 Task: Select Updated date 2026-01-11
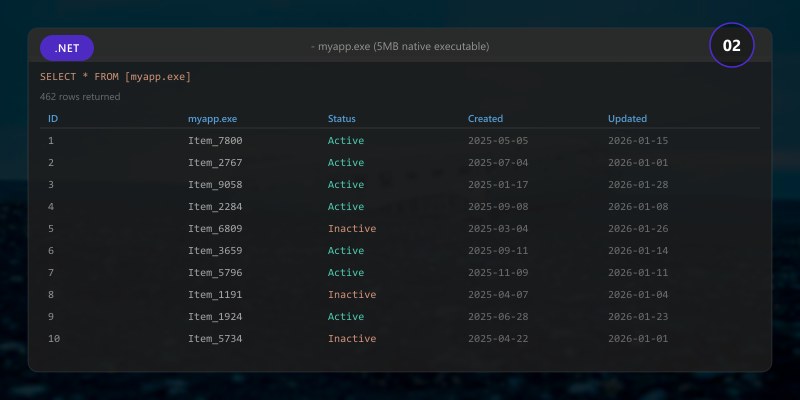[638, 272]
